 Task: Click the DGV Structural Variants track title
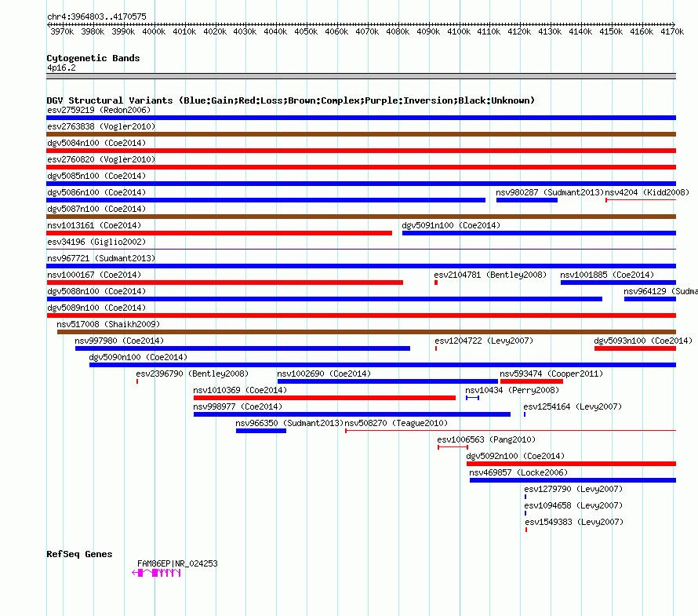[291, 100]
